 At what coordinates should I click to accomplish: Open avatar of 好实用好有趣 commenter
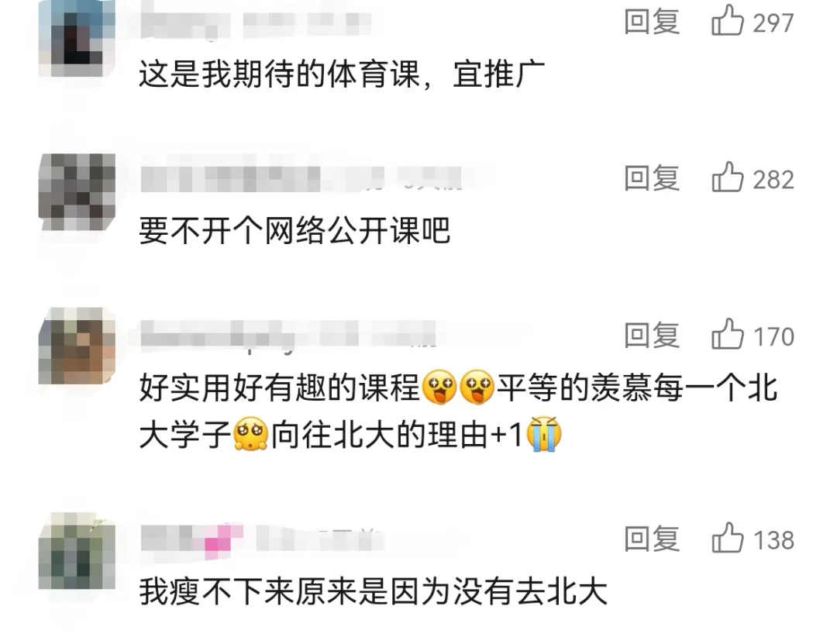click(77, 346)
